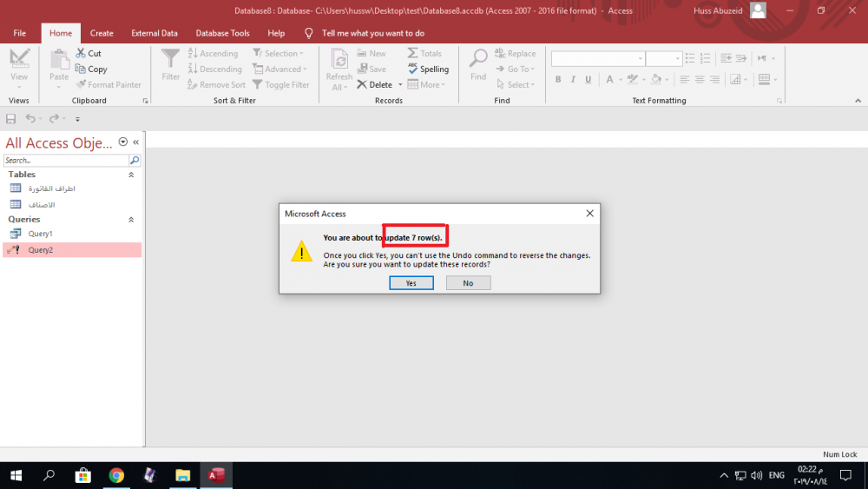This screenshot has height=489, width=868.
Task: Open the font color picker arrow
Action: (x=621, y=79)
